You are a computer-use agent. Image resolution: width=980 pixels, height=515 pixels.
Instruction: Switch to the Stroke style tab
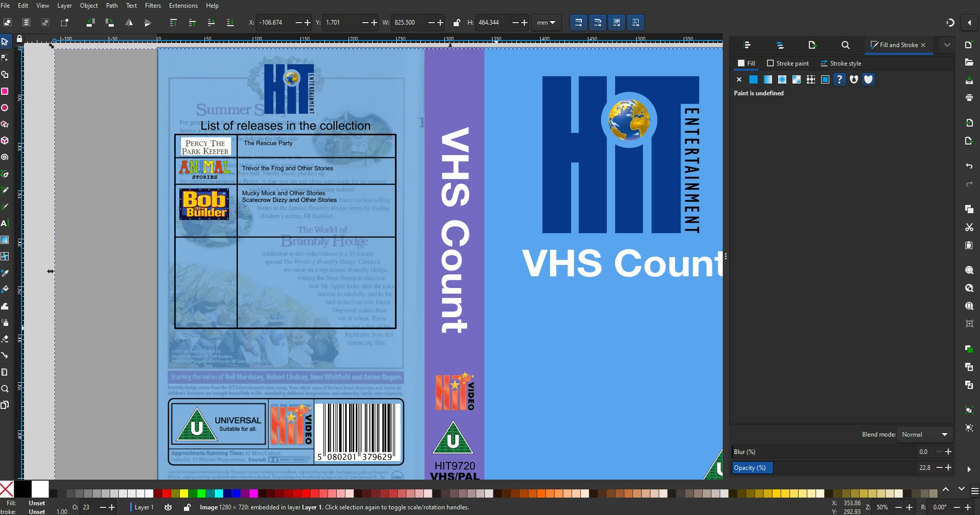point(841,64)
